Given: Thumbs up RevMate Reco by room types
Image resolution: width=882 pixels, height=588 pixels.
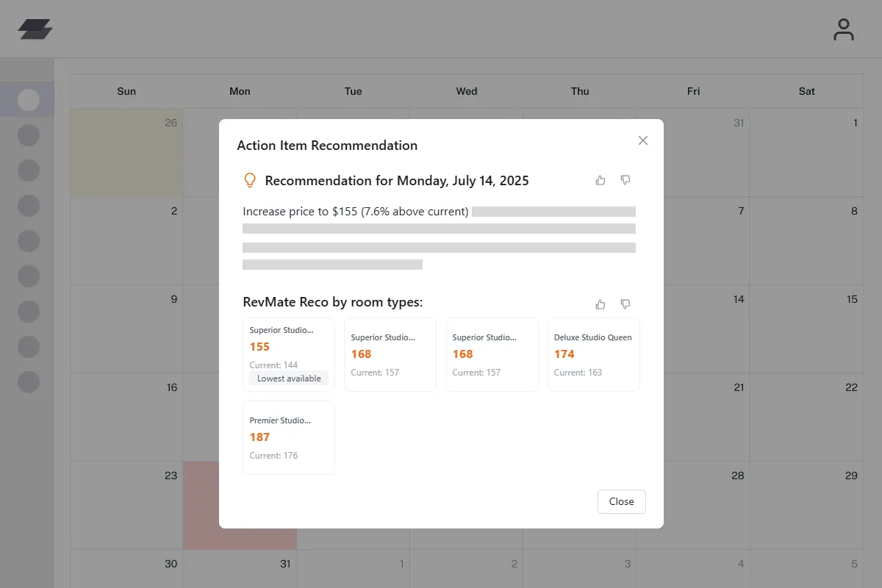Looking at the screenshot, I should point(600,304).
